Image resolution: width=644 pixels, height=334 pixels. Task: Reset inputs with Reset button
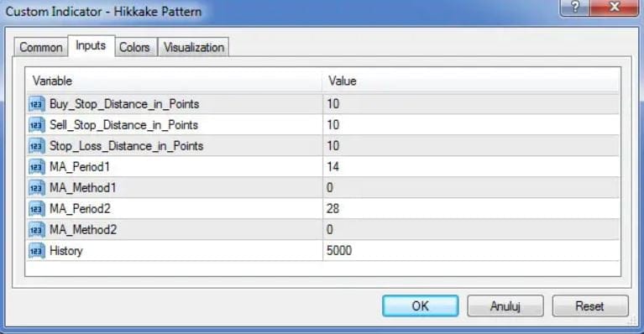pos(589,306)
